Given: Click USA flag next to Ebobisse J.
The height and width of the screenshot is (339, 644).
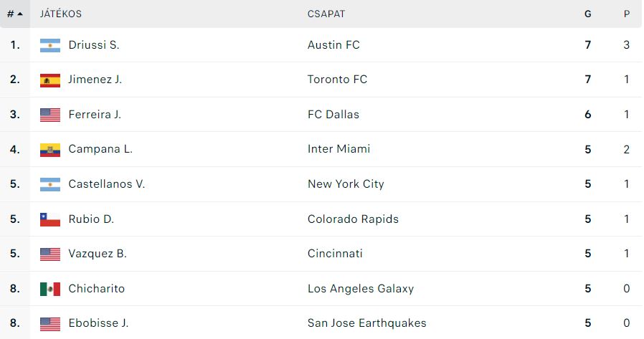Looking at the screenshot, I should (x=50, y=324).
